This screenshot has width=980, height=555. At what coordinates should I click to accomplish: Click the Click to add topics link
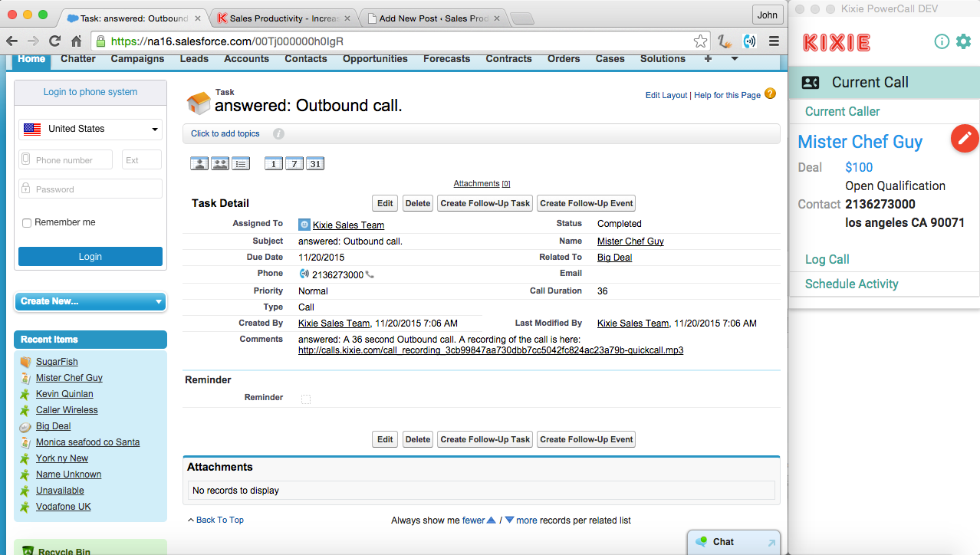click(x=225, y=133)
